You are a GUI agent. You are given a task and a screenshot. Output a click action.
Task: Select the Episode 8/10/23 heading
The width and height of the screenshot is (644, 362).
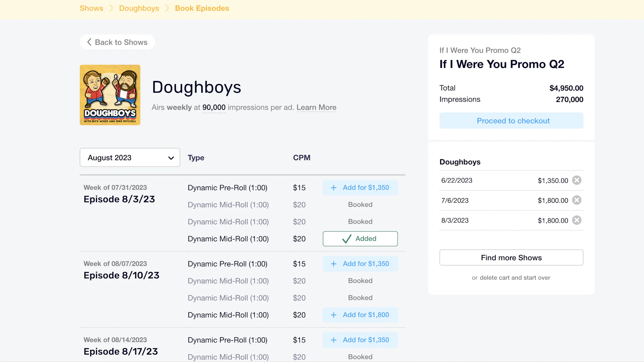(x=121, y=275)
